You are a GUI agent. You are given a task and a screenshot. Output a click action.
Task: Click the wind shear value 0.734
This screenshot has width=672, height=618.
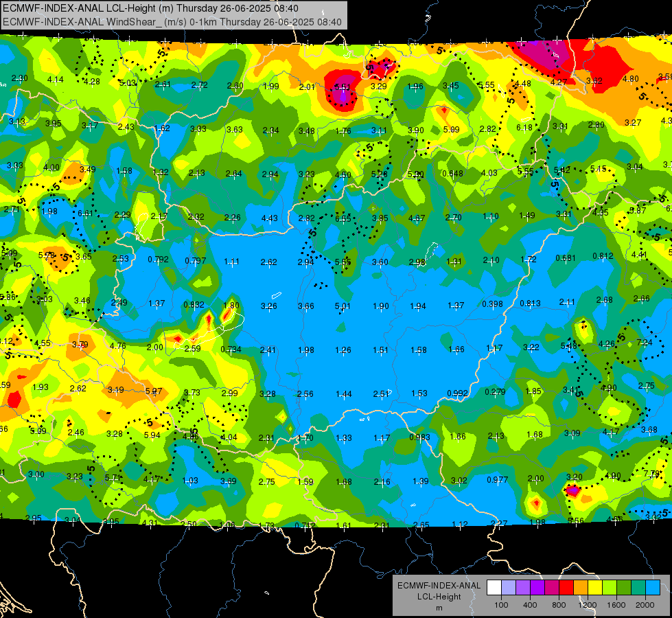click(231, 350)
